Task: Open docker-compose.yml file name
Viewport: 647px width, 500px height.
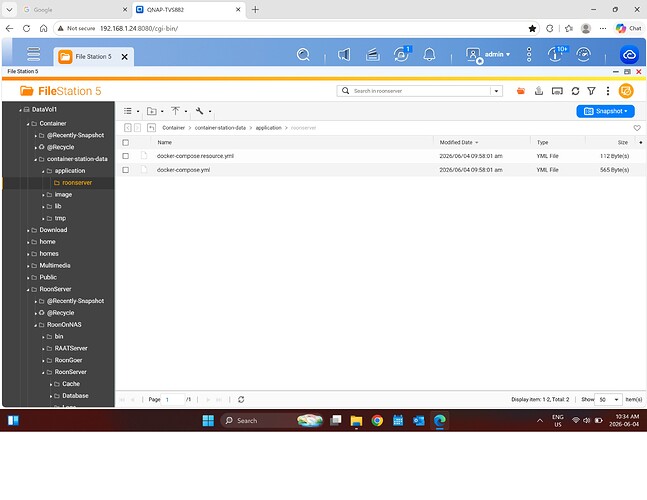Action: tap(183, 170)
